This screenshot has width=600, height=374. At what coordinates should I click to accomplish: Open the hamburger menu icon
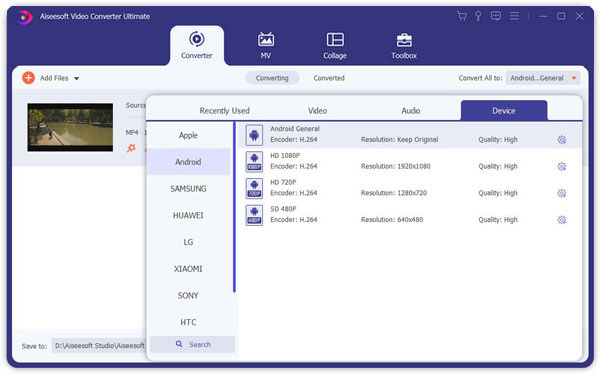tap(514, 16)
